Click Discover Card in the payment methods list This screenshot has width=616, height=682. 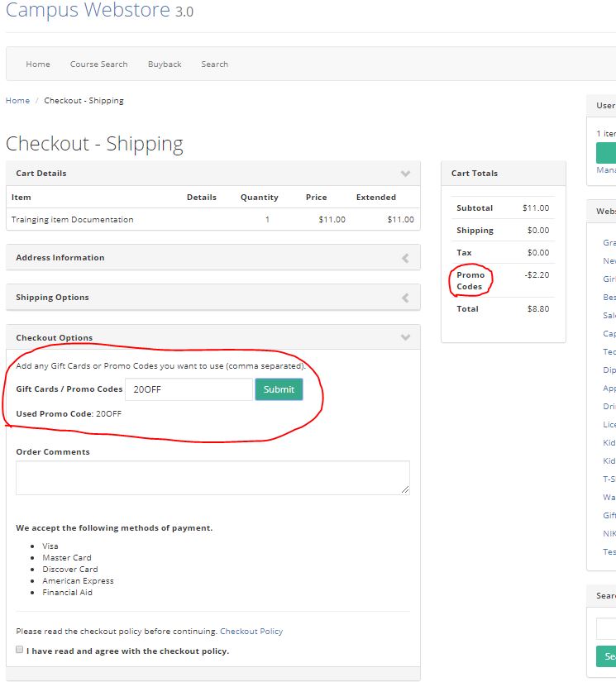(x=70, y=570)
